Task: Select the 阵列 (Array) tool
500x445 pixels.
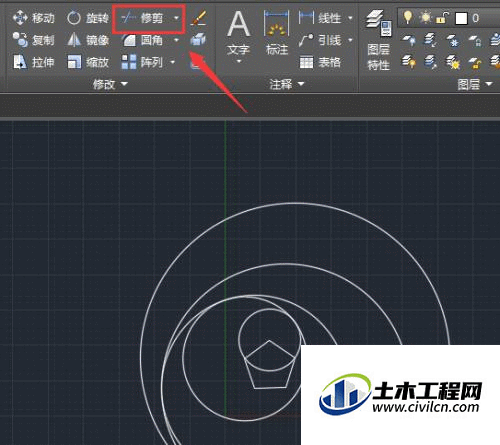Action: 142,62
